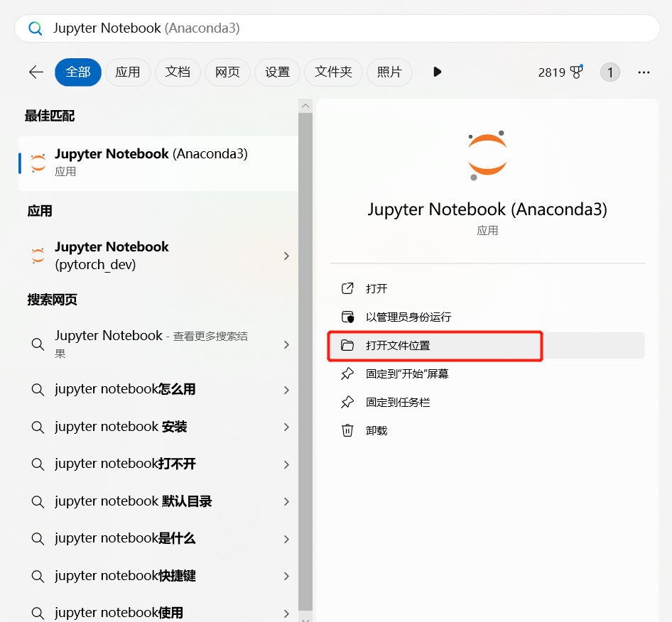
Task: Click the pin icon beside 固定到"开始"屏幕
Action: point(347,373)
